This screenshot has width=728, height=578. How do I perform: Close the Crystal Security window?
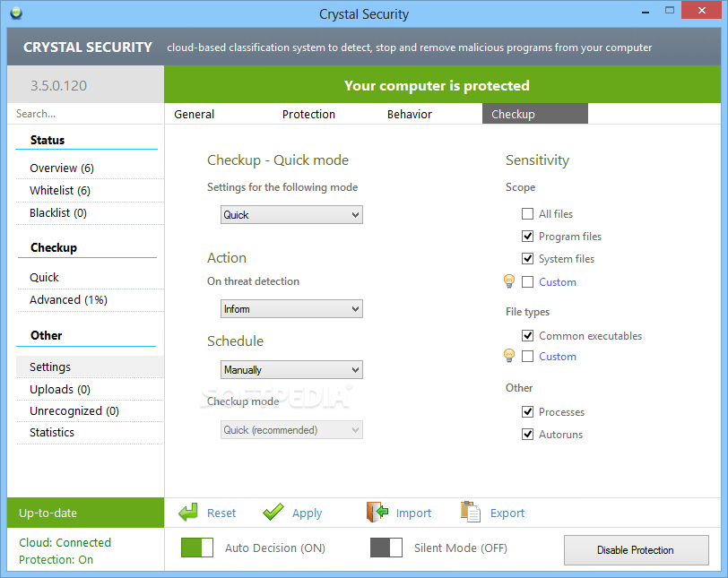pyautogui.click(x=701, y=10)
